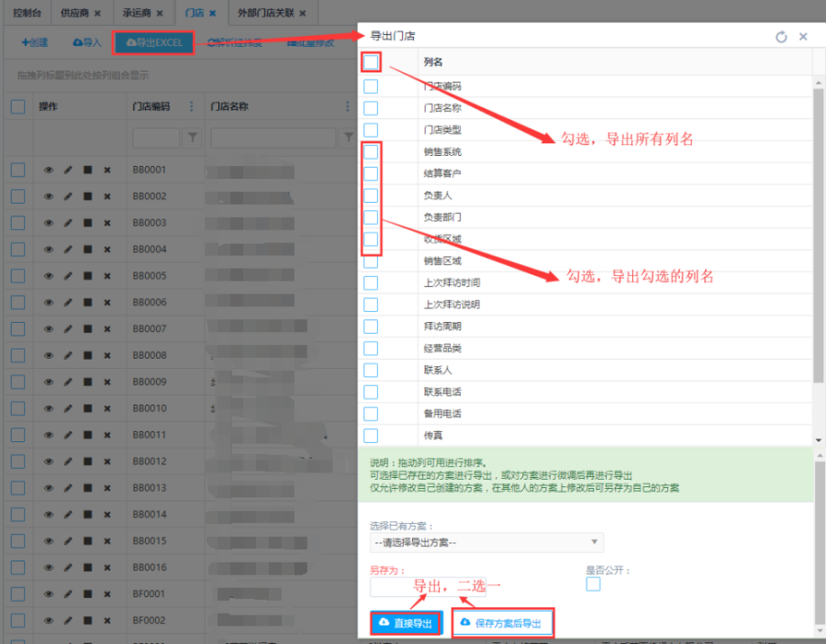Switch to the 控制台 tab
This screenshot has height=644, width=826.
tap(28, 14)
